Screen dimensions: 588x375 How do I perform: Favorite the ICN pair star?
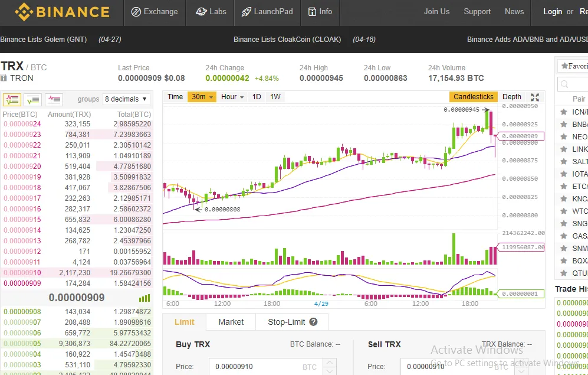(563, 112)
